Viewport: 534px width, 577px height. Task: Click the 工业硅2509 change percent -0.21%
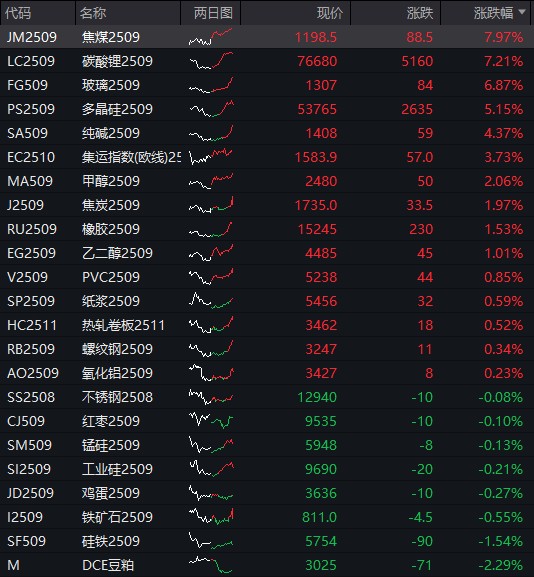click(x=501, y=469)
